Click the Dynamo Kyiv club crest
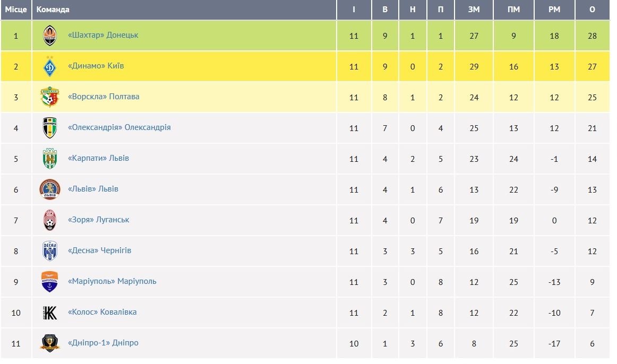Screen dimensions: 617x364 50,66
